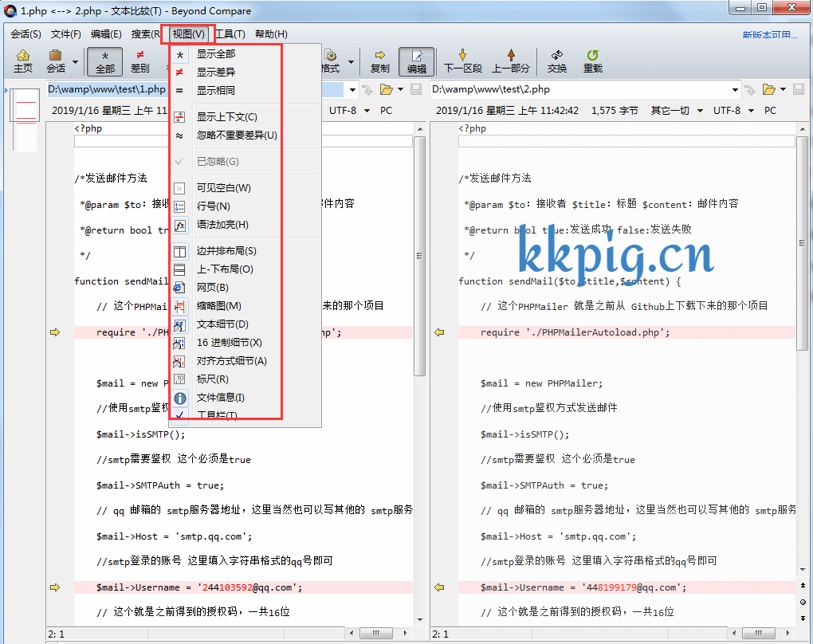813x644 pixels.
Task: Click '1,575 字节' file size text
Action: point(615,111)
